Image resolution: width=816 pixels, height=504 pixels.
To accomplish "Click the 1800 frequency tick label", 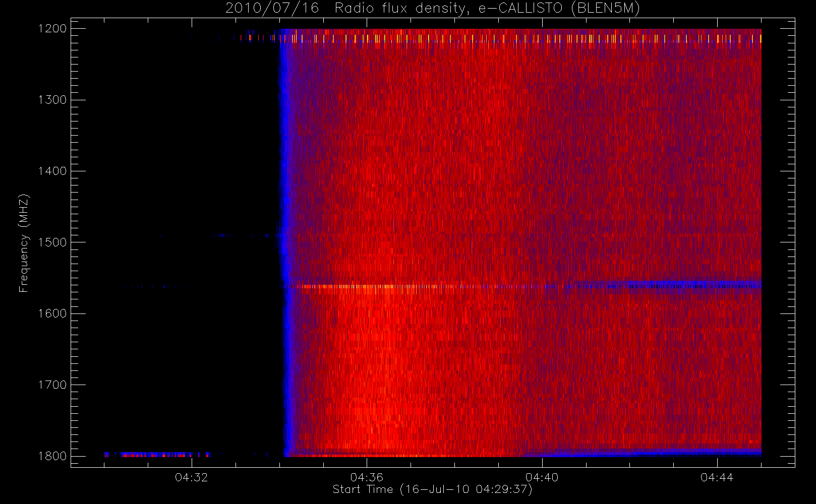I will point(52,456).
